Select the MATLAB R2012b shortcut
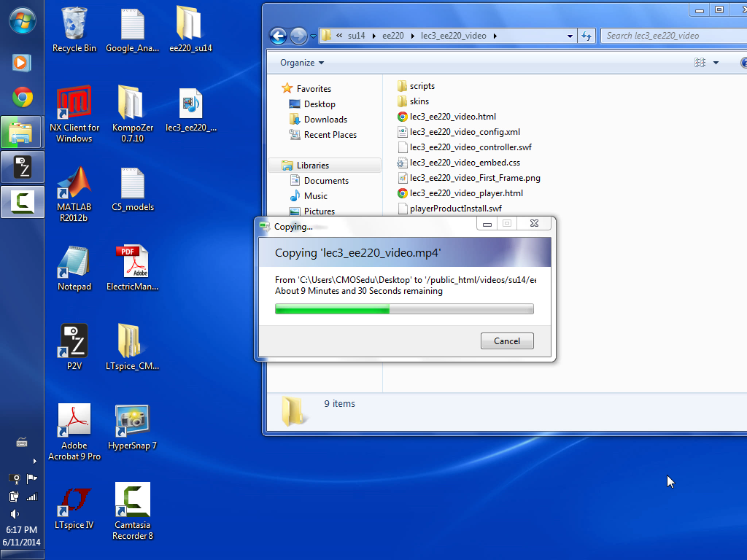The height and width of the screenshot is (560, 747). pyautogui.click(x=74, y=194)
